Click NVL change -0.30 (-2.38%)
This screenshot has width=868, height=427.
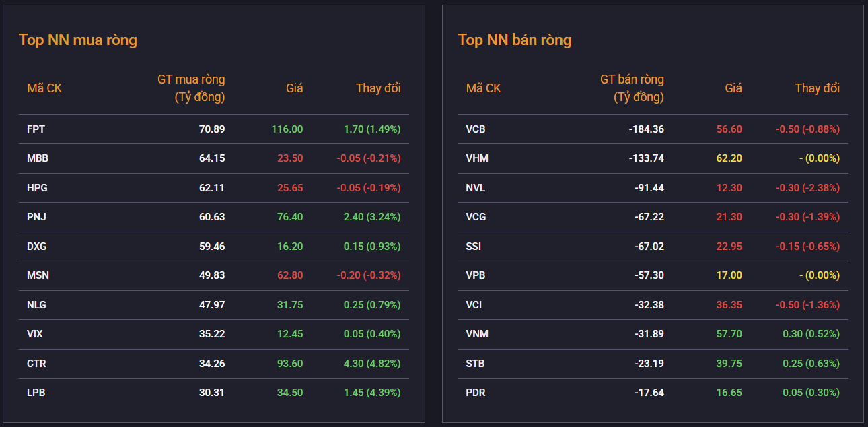[x=807, y=188]
